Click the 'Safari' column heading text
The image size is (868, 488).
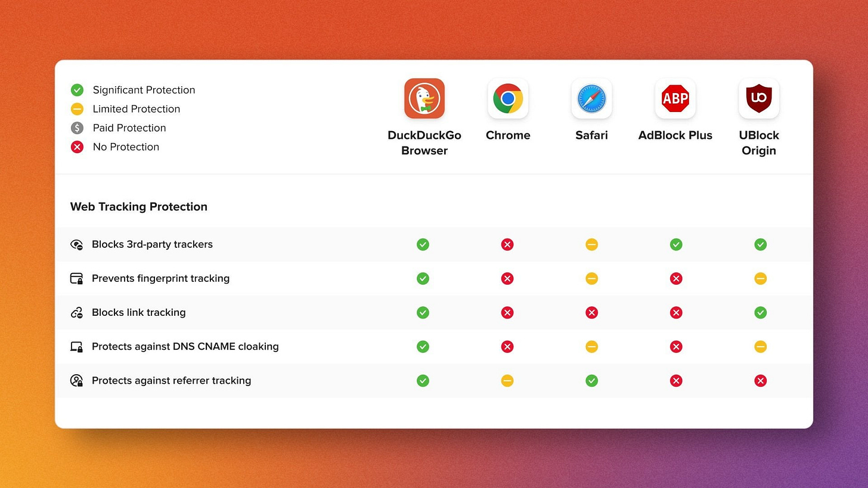coord(591,135)
